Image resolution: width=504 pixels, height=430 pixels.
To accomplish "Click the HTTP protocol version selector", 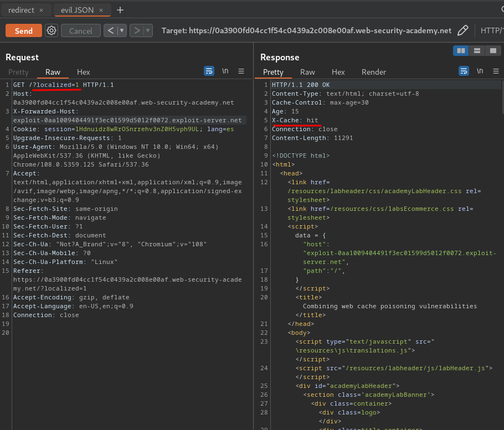I will pos(492,30).
